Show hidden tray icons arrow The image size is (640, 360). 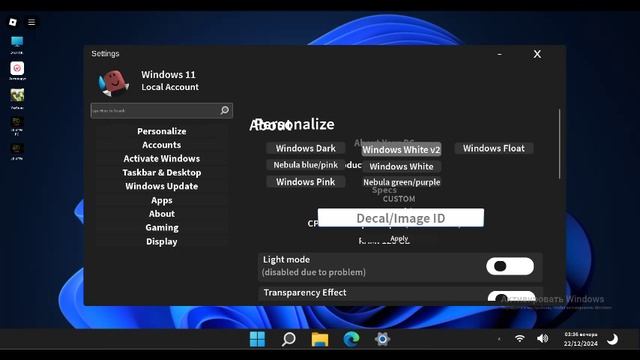(x=499, y=339)
